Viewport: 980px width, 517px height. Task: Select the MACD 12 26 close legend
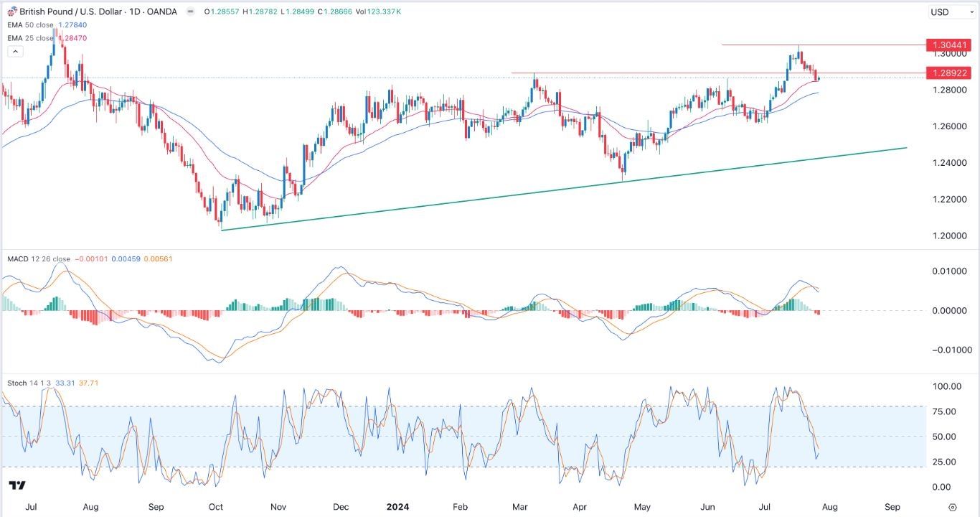(x=39, y=258)
